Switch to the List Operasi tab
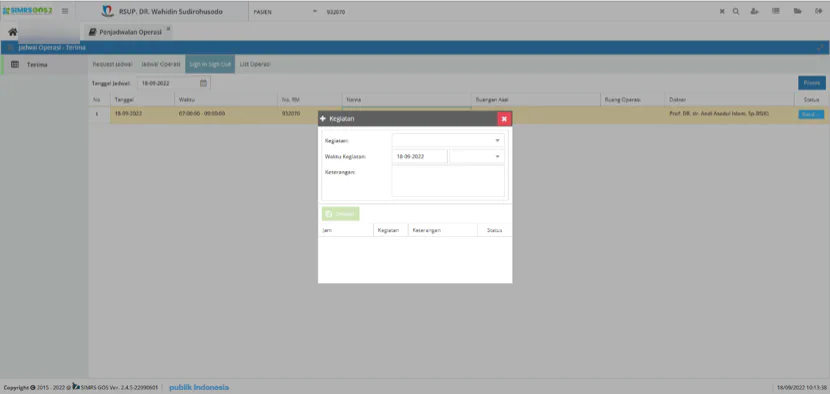 [x=255, y=64]
